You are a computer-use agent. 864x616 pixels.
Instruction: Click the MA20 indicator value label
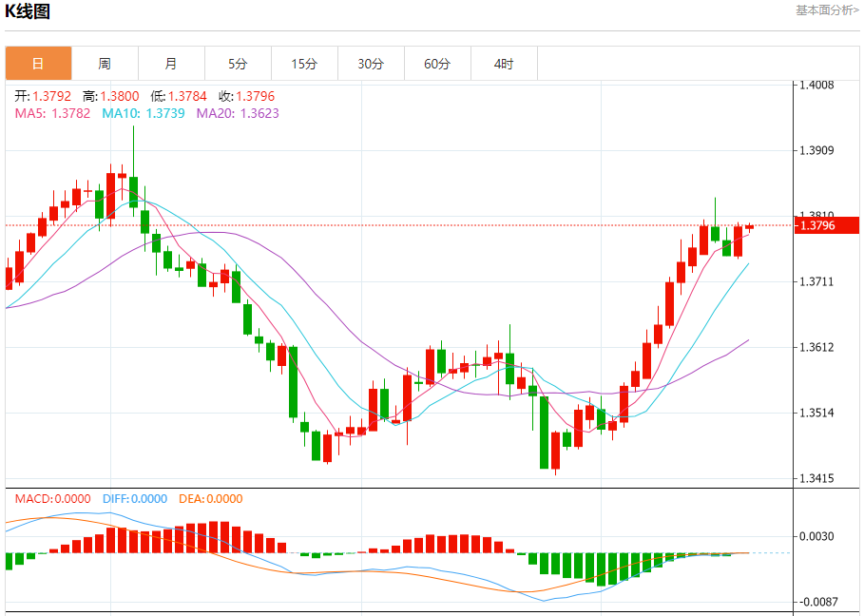[x=238, y=113]
